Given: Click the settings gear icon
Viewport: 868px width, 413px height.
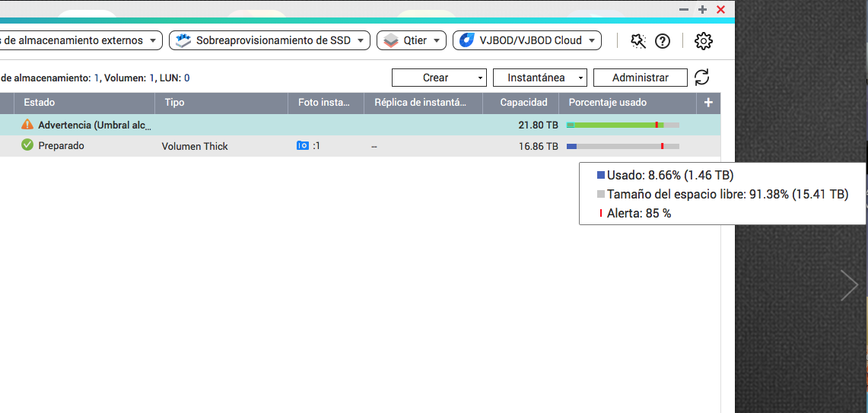Looking at the screenshot, I should [704, 41].
